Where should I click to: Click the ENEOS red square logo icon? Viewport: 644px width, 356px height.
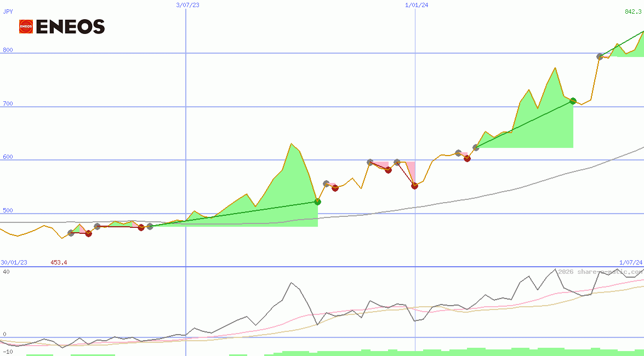pyautogui.click(x=25, y=25)
